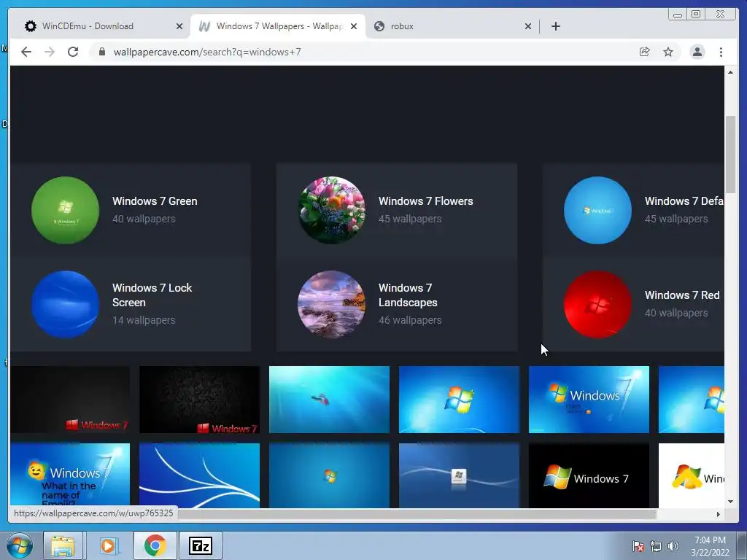Open the blue wallpaper with gray square logo
The width and height of the screenshot is (747, 560).
(x=460, y=475)
